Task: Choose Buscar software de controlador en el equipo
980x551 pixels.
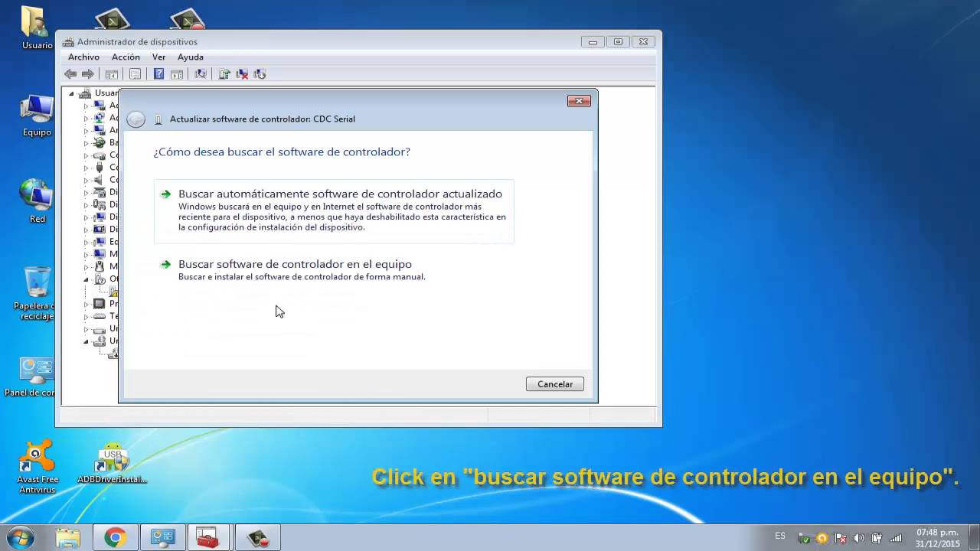Action: tap(334, 269)
